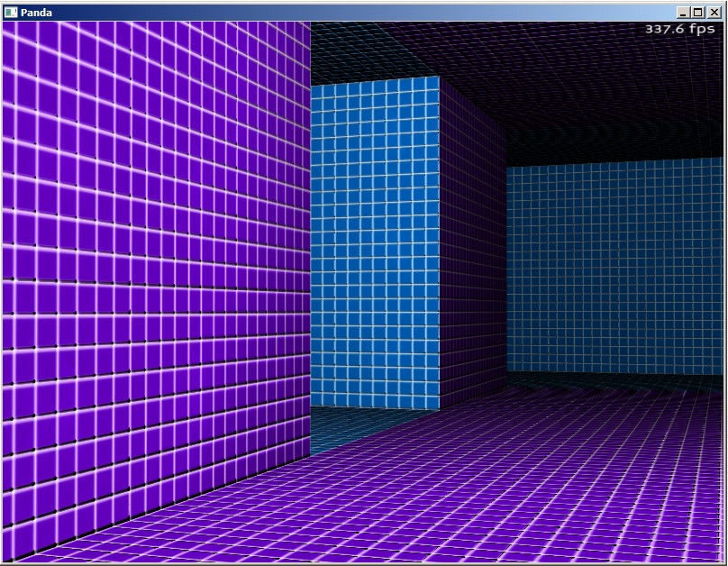Close the Panda window
The width and height of the screenshot is (728, 566).
714,12
